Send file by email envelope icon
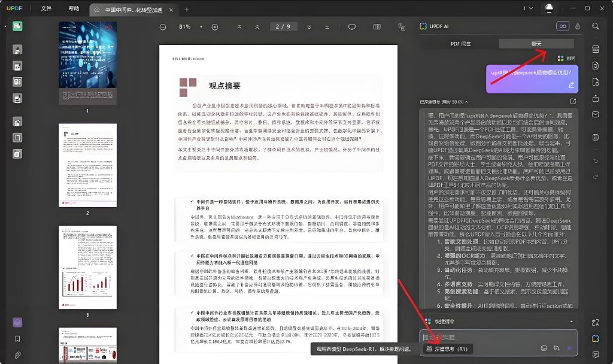Screen dimensions: 613x364 (596, 114)
